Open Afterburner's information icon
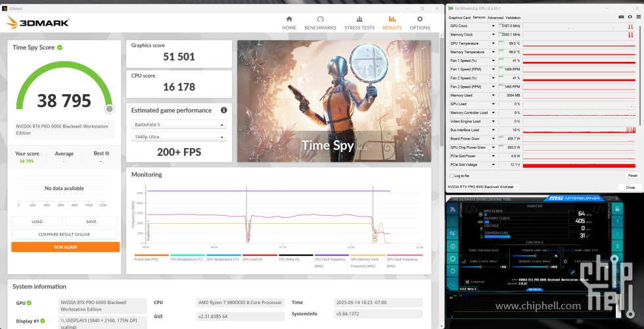The width and height of the screenshot is (644, 329). click(453, 246)
